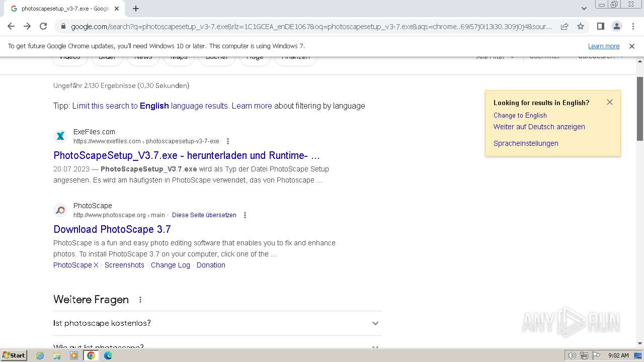This screenshot has height=362, width=644.
Task: Open the volume control in system tray
Action: (x=572, y=355)
